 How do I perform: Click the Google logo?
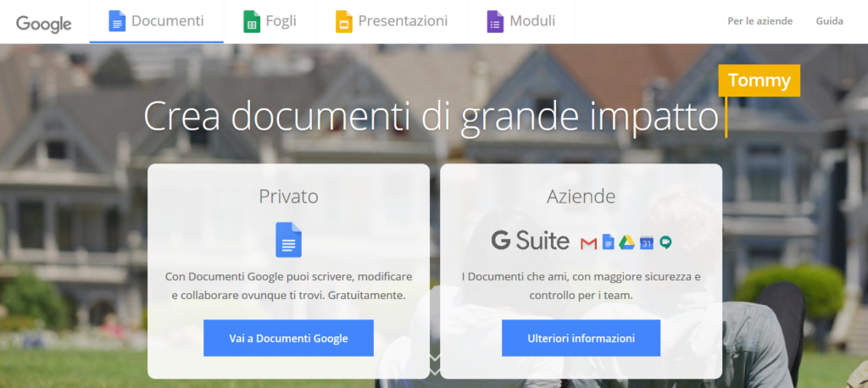[44, 24]
